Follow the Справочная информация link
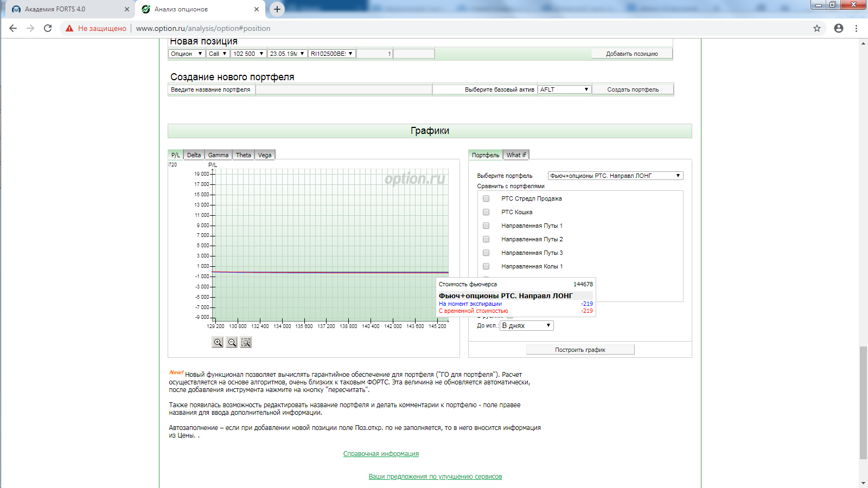The height and width of the screenshot is (488, 868). point(381,454)
